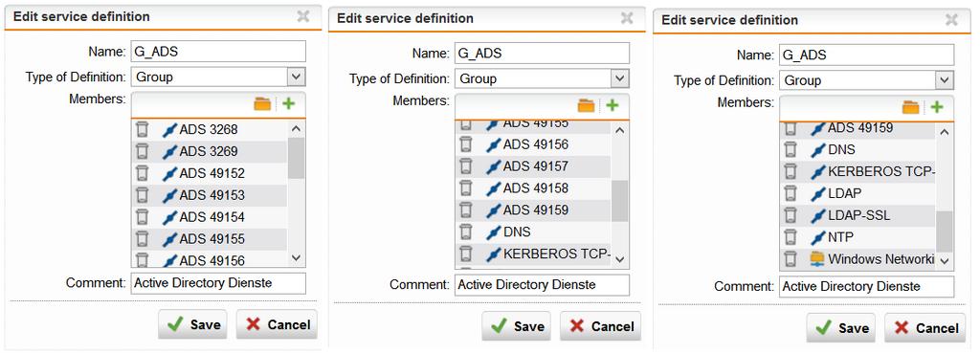
Task: Add member with plus icon in right dialog
Action: click(936, 107)
